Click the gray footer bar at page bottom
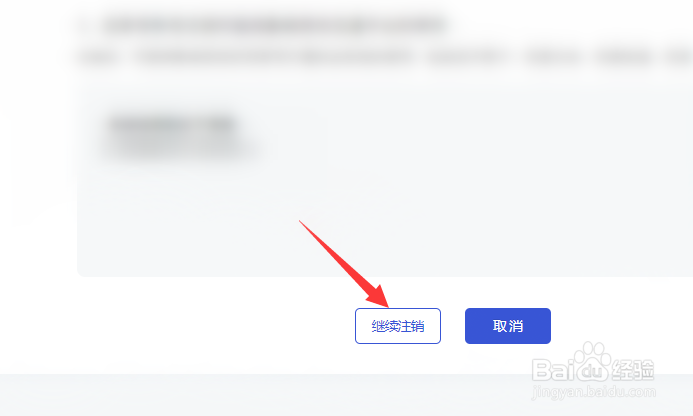 [x=346, y=395]
